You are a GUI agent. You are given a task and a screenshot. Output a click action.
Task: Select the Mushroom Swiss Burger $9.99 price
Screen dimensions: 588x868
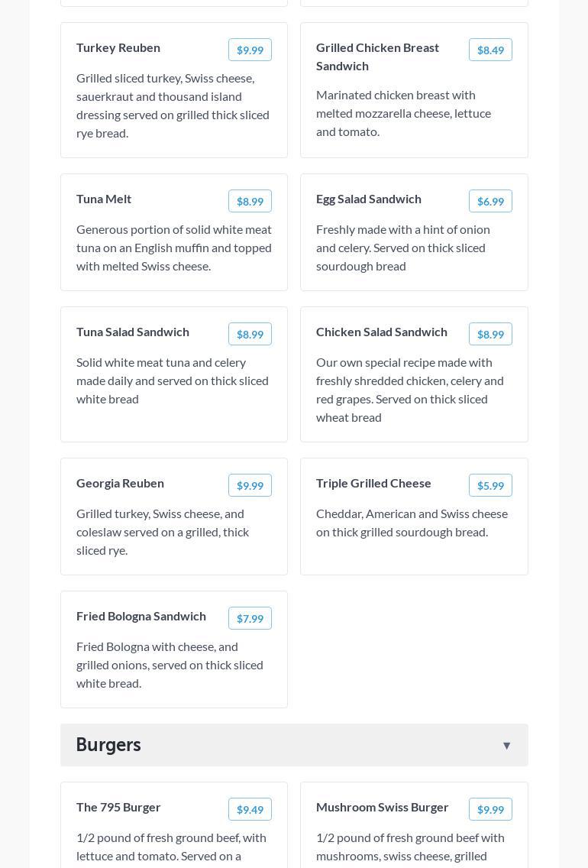click(x=490, y=809)
